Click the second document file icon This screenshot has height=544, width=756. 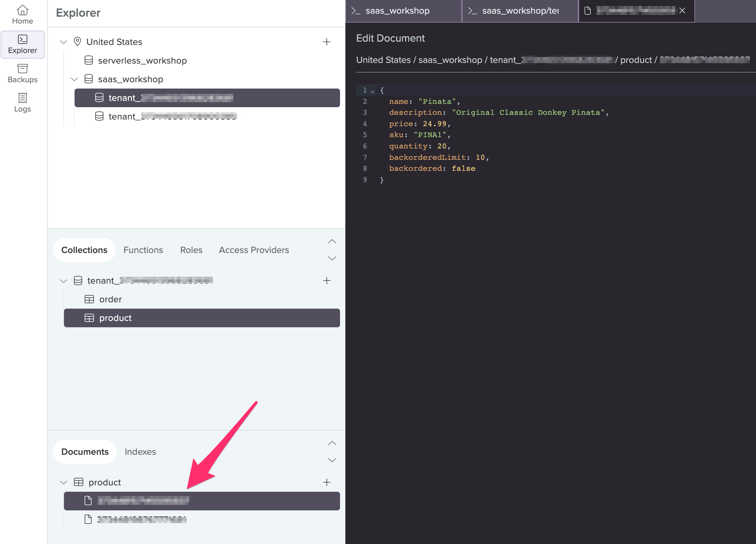pos(88,519)
